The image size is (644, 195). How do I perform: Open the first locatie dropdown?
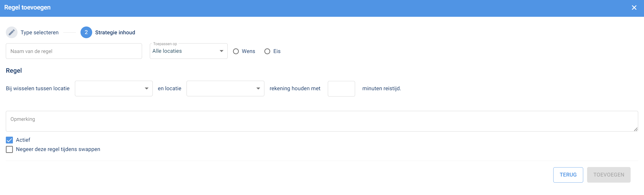pos(114,89)
